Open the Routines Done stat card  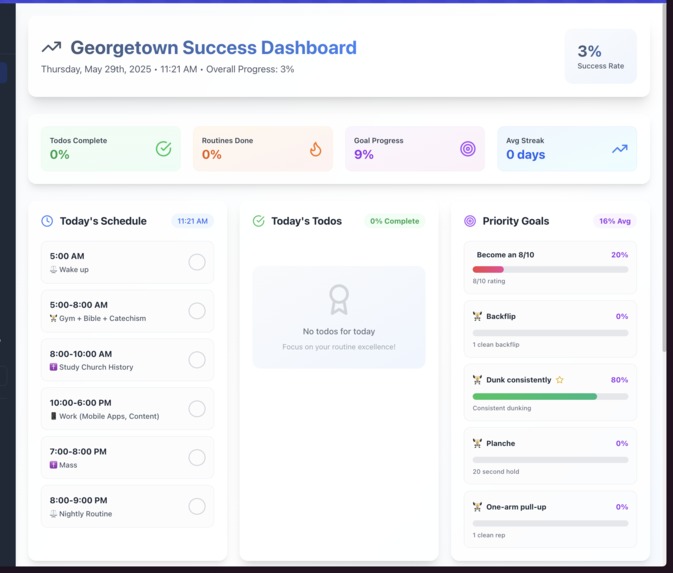(263, 149)
